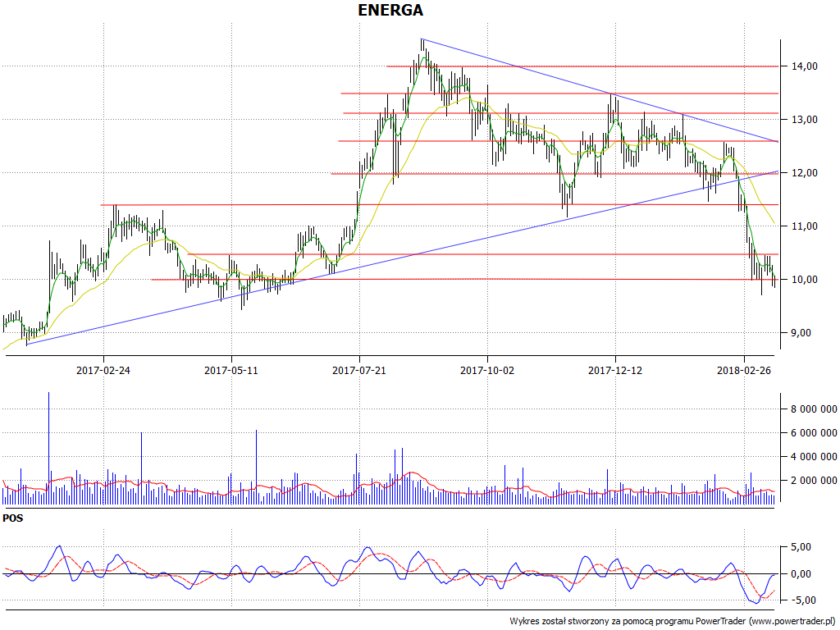Select the 6 000 000 volume label
This screenshot has height=630, width=840.
point(815,433)
